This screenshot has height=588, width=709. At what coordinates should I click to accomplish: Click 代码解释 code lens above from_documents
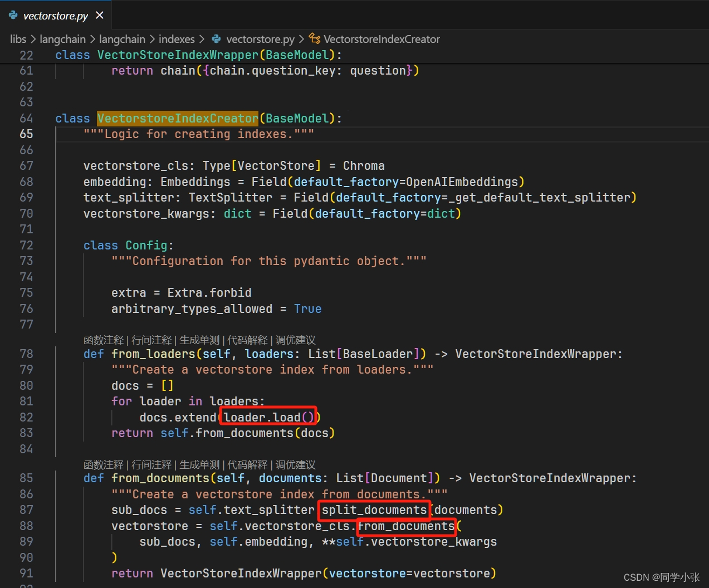tap(247, 464)
